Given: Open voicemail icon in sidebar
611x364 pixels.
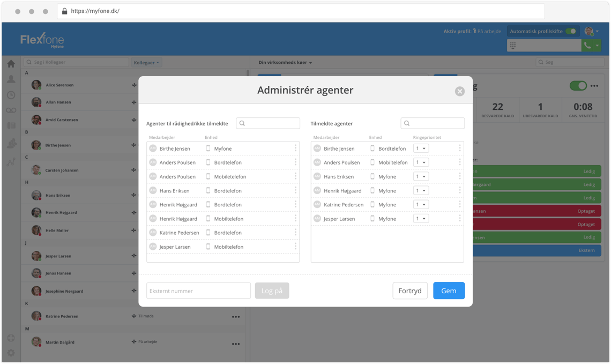Looking at the screenshot, I should (x=11, y=110).
